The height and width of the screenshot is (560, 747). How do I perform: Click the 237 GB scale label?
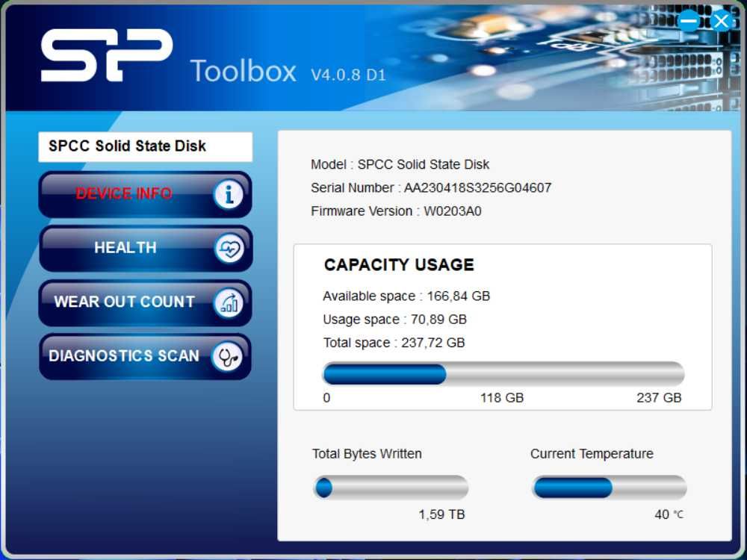[x=659, y=398]
